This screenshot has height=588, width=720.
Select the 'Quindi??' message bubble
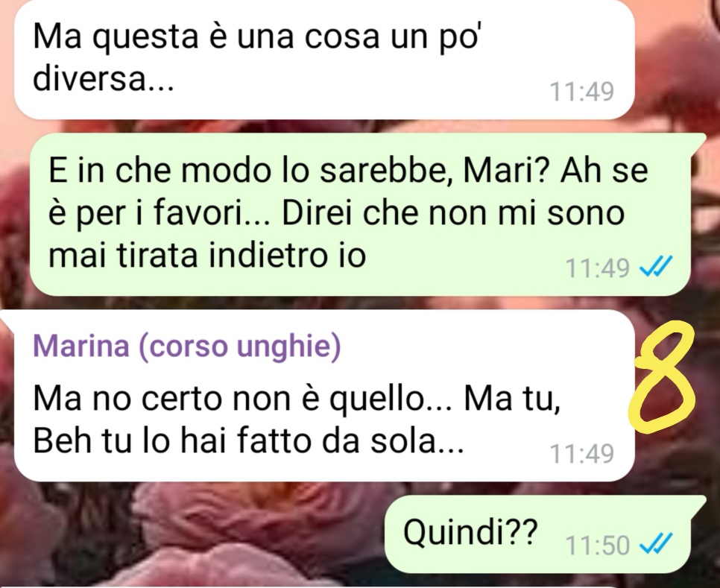(537, 534)
